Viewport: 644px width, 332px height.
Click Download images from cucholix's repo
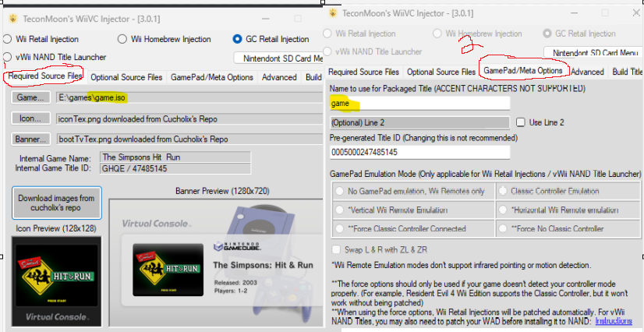pyautogui.click(x=57, y=203)
